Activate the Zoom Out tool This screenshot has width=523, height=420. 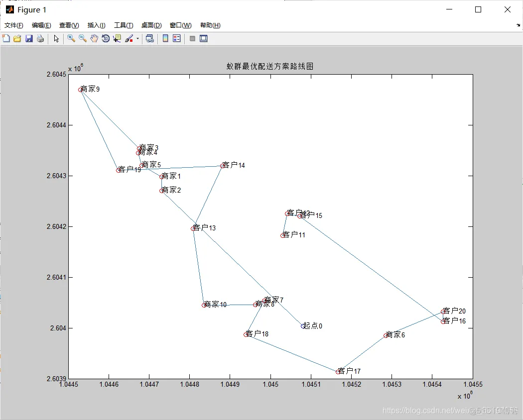pyautogui.click(x=82, y=38)
